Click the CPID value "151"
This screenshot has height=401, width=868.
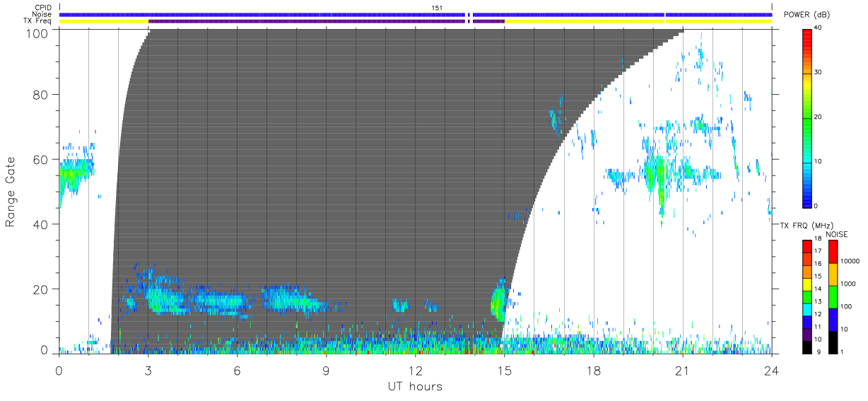[438, 8]
